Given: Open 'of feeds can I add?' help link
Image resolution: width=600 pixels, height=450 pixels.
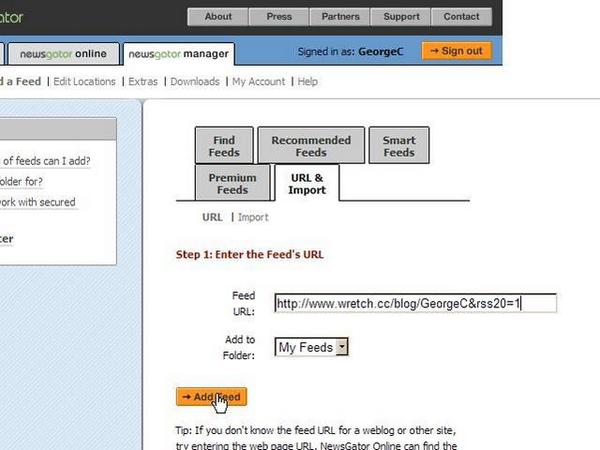Looking at the screenshot, I should click(x=46, y=161).
